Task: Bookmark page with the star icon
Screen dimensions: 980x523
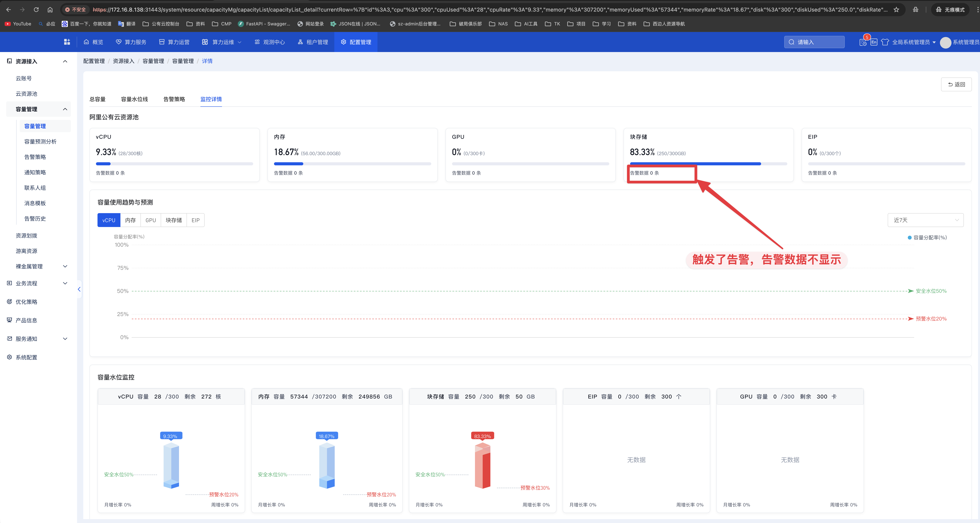Action: pos(896,9)
